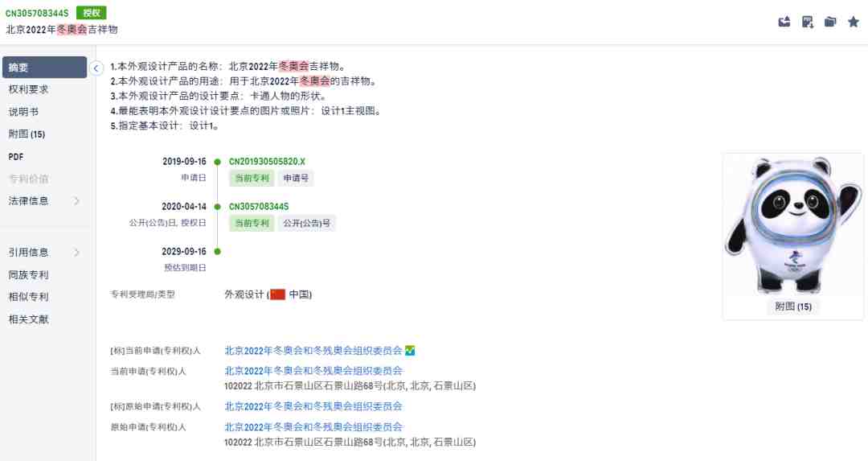Click the share/export icon at top right
Viewport: 868px width, 461px height.
point(784,23)
